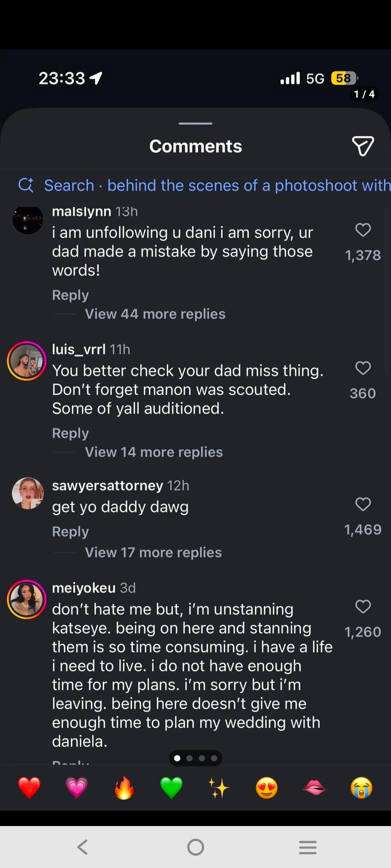Expand View 44 more replies
Viewport: 391px width, 868px height.
click(155, 314)
